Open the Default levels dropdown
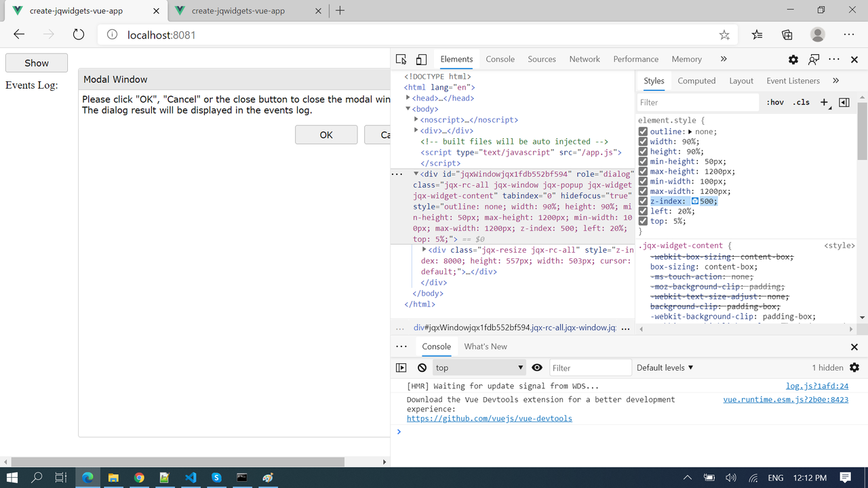The image size is (868, 488). click(x=665, y=367)
